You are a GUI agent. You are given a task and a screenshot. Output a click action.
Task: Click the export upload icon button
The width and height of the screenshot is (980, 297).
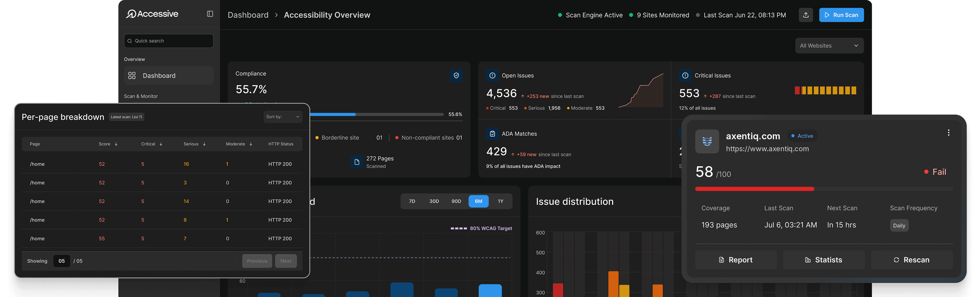pos(806,15)
